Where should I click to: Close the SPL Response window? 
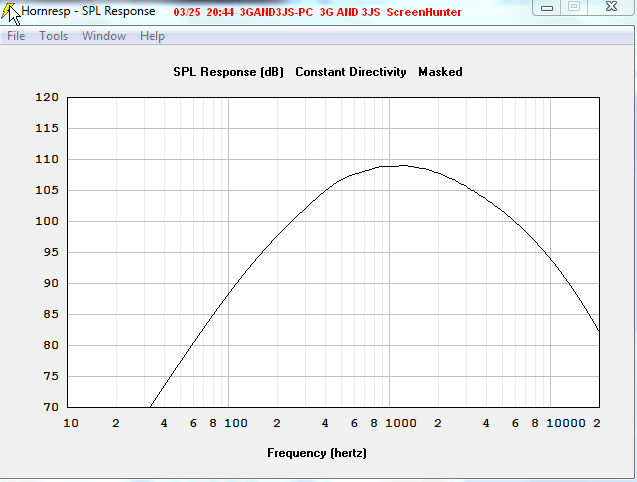[x=611, y=7]
